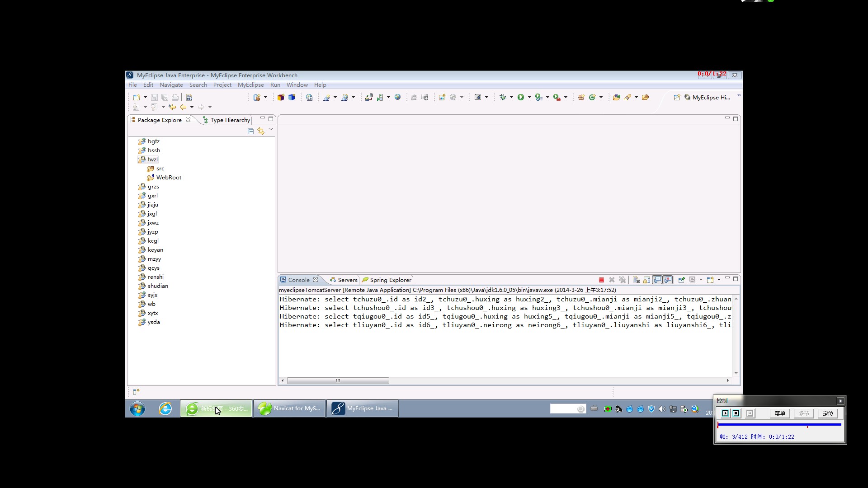Click the Print icon in the toolbar
The image size is (868, 488).
(x=175, y=97)
